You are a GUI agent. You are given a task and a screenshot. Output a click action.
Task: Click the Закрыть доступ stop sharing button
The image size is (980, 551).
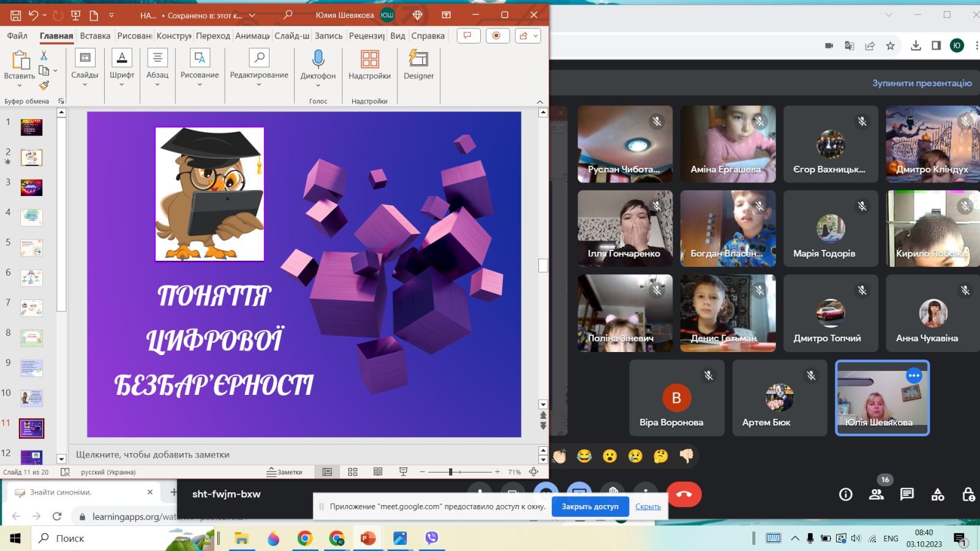pyautogui.click(x=590, y=506)
